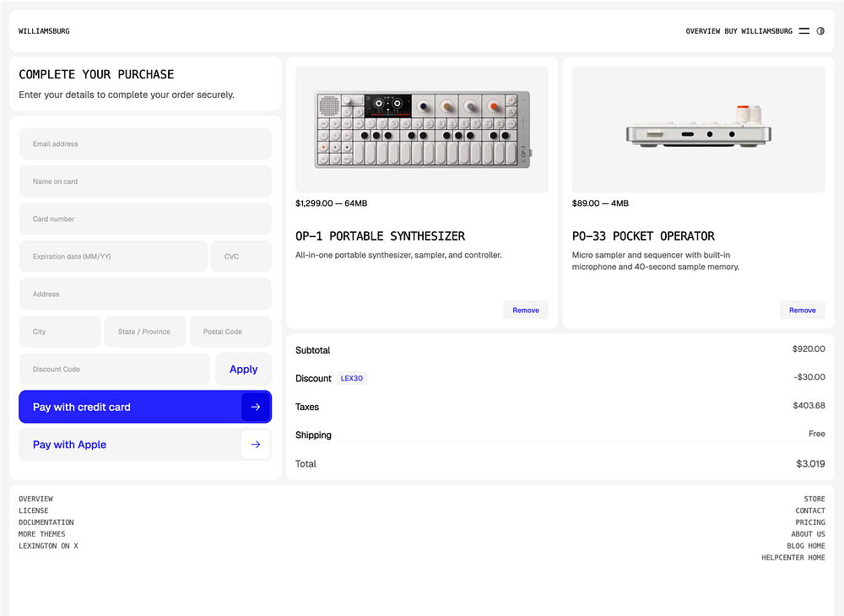Focus the Name on card field

[x=145, y=181]
